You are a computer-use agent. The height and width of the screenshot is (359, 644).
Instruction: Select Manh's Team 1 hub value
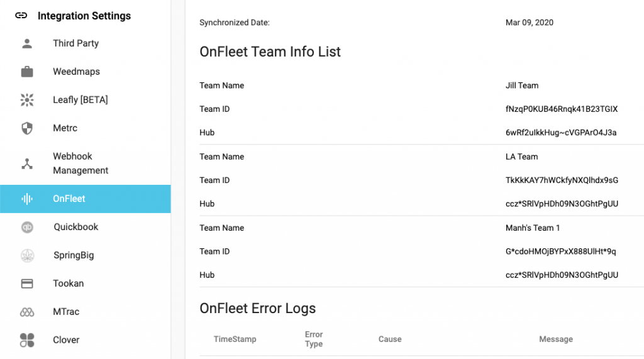click(x=562, y=275)
